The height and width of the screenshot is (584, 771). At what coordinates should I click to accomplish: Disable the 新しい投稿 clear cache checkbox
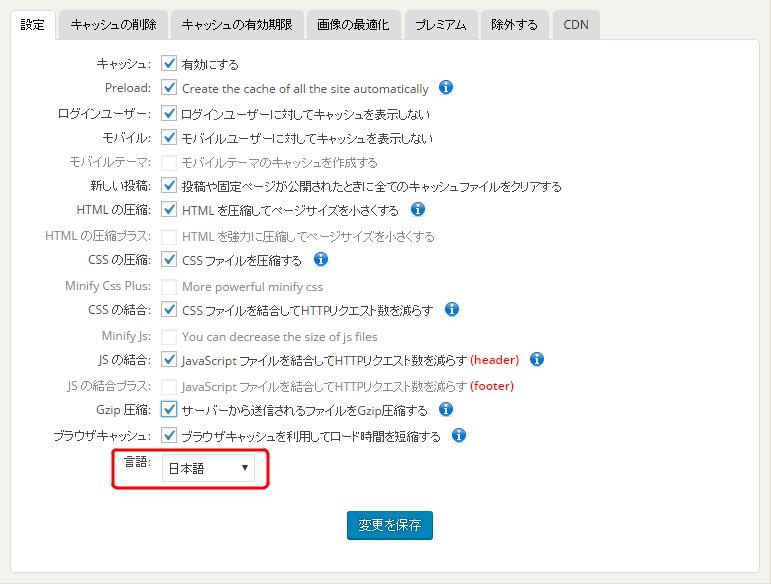[x=169, y=186]
